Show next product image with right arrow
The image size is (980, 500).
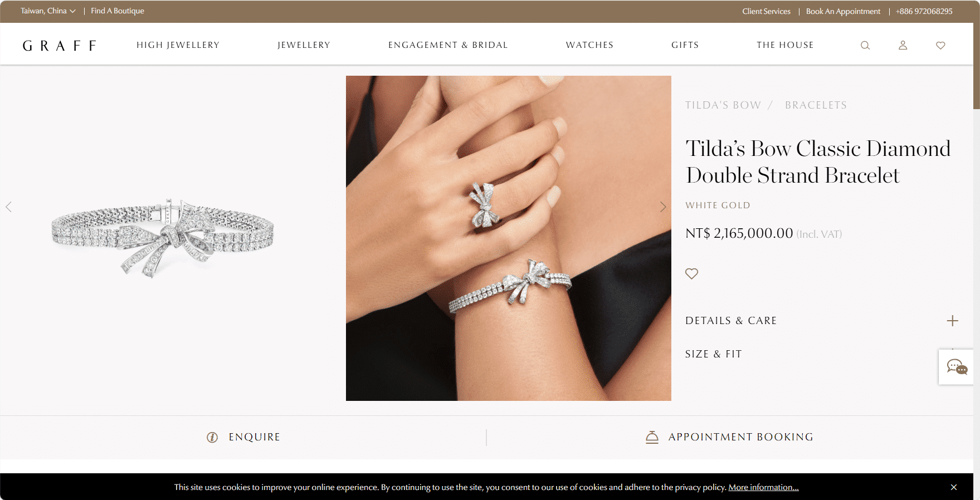pyautogui.click(x=663, y=207)
